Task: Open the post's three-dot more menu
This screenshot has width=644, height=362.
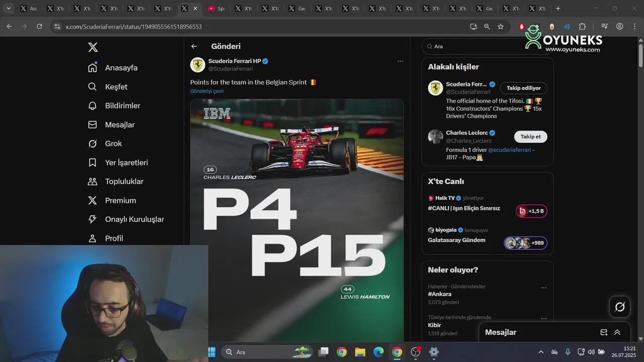Action: tap(400, 61)
